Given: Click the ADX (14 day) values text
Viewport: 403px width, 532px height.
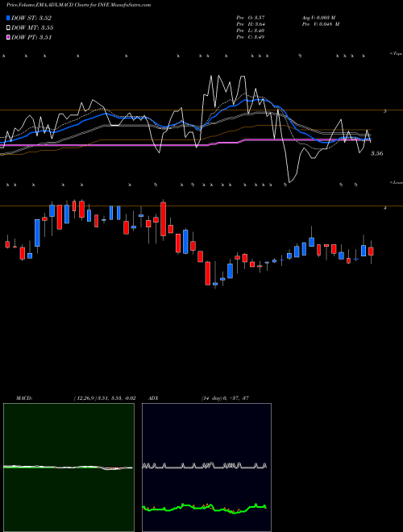Looking at the screenshot, I should click(x=225, y=398).
